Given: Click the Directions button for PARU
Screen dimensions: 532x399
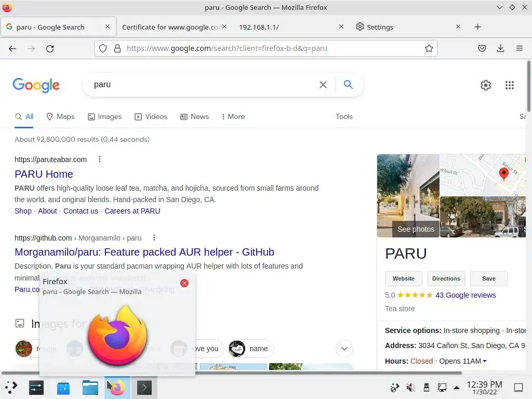Looking at the screenshot, I should (x=446, y=278).
